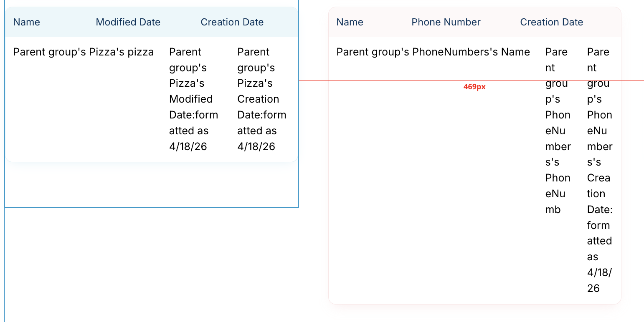
Task: Click the Pizza's Creation Date formatted text cell
Action: [x=261, y=99]
